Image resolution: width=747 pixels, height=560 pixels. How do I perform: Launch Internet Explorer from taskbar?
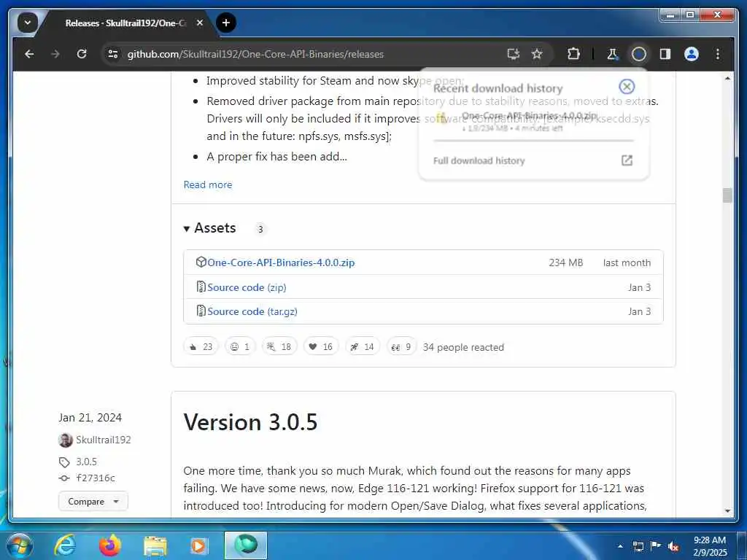pyautogui.click(x=65, y=545)
